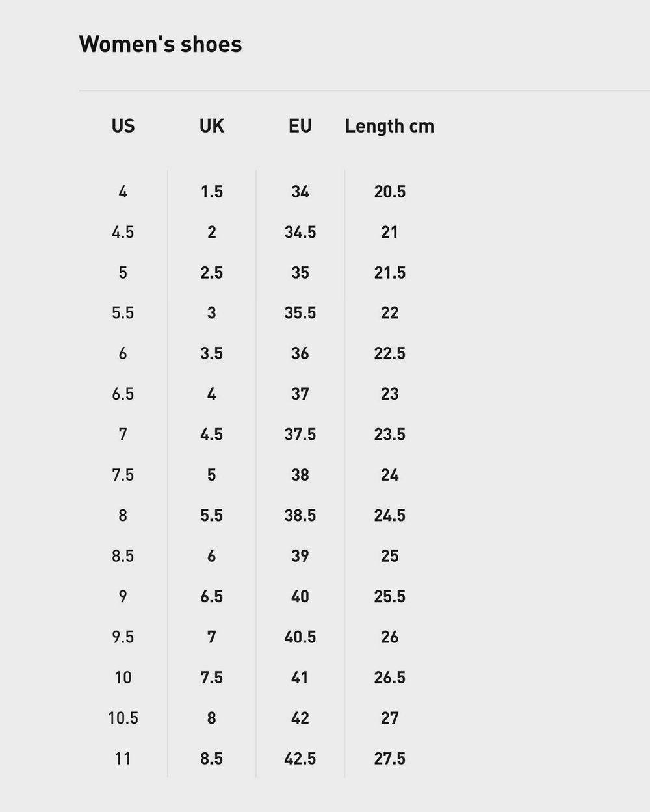Image resolution: width=650 pixels, height=812 pixels.
Task: Click US size 10.5 cell
Action: (x=123, y=718)
